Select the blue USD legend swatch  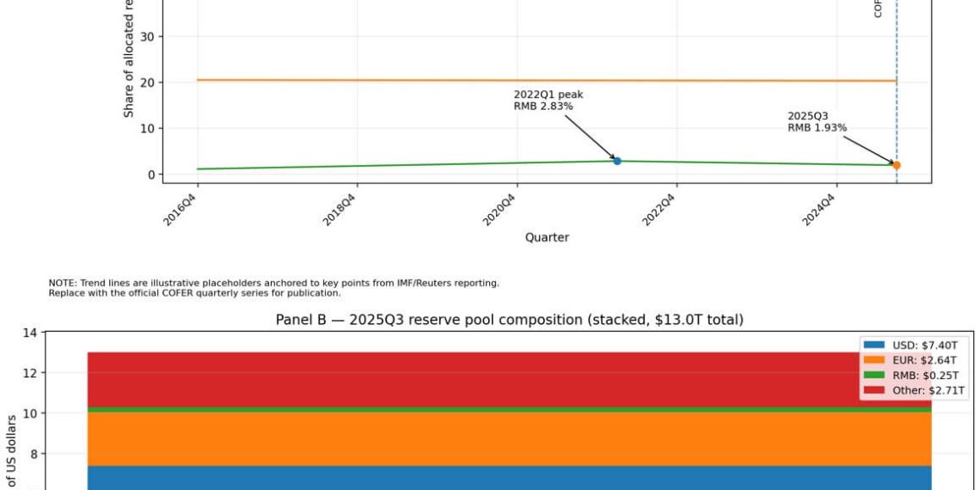tap(874, 345)
